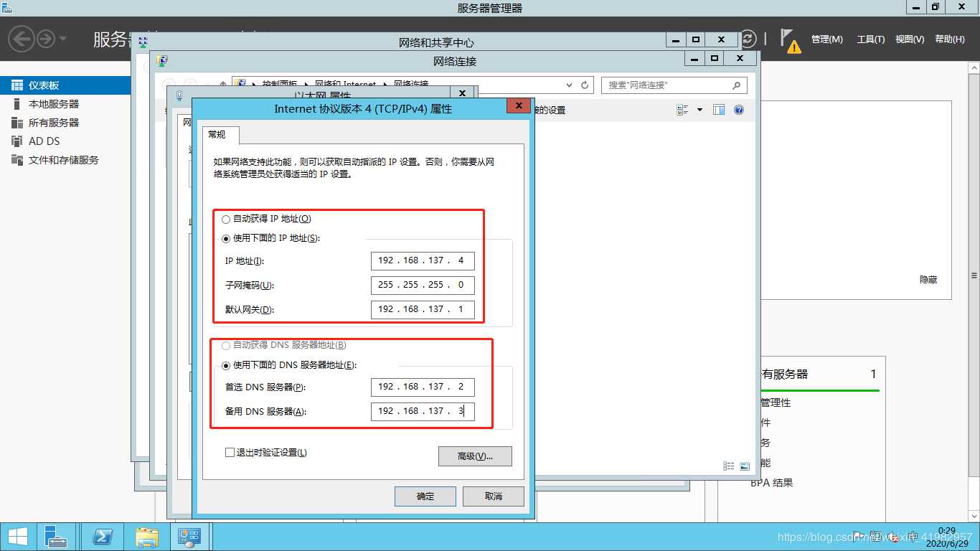Click the search magnifier in Network Connections

tap(736, 85)
